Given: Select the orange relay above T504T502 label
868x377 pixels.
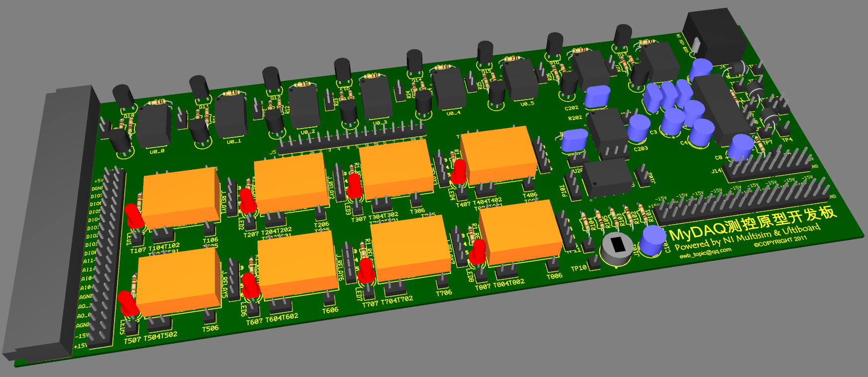Looking at the screenshot, I should pyautogui.click(x=178, y=281).
